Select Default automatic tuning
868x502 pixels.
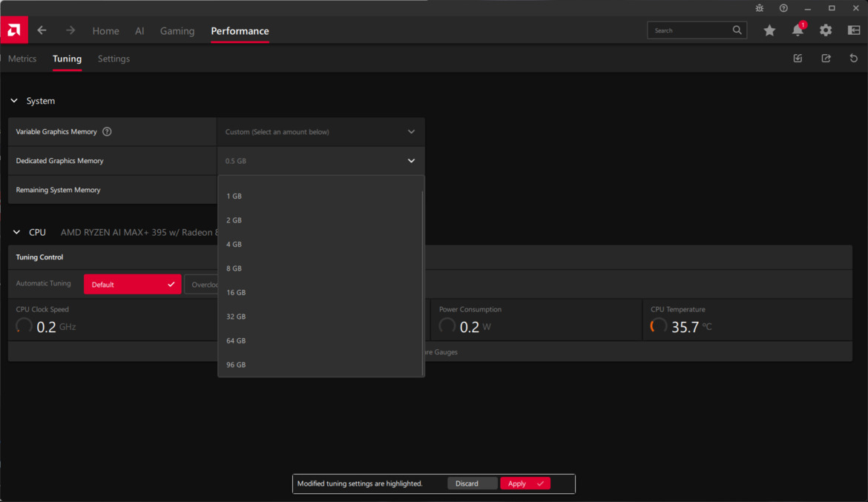132,285
